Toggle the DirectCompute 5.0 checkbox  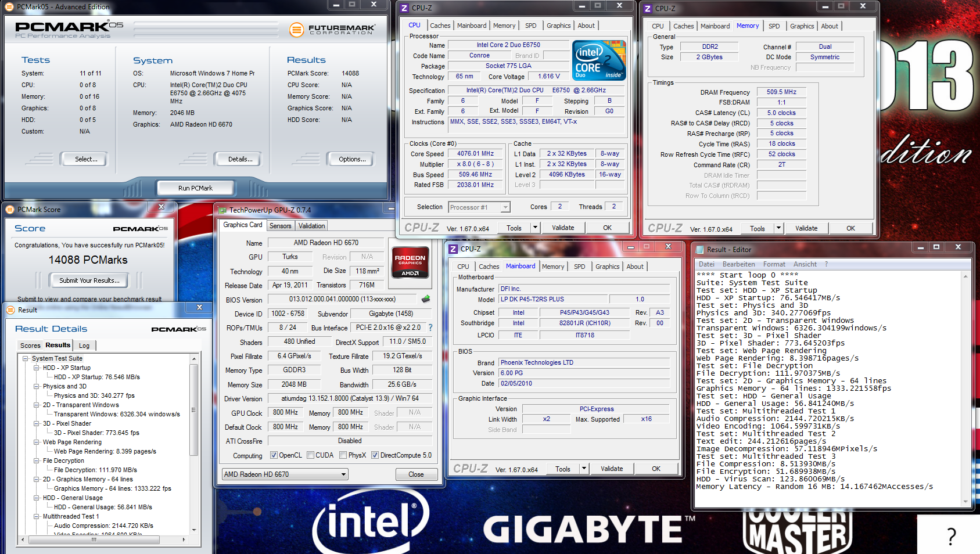[375, 455]
